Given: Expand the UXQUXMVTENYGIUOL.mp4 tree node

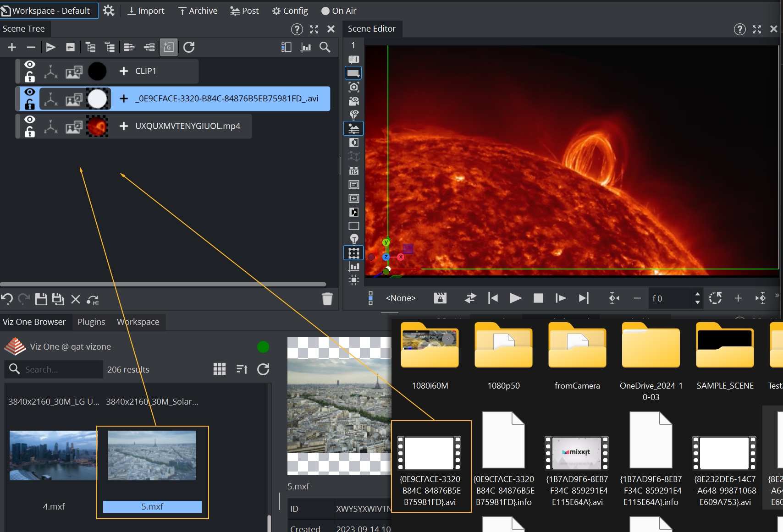Looking at the screenshot, I should pyautogui.click(x=123, y=126).
